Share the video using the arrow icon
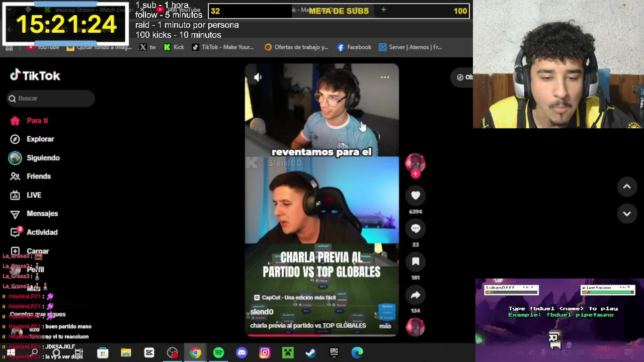The width and height of the screenshot is (644, 362). [416, 295]
